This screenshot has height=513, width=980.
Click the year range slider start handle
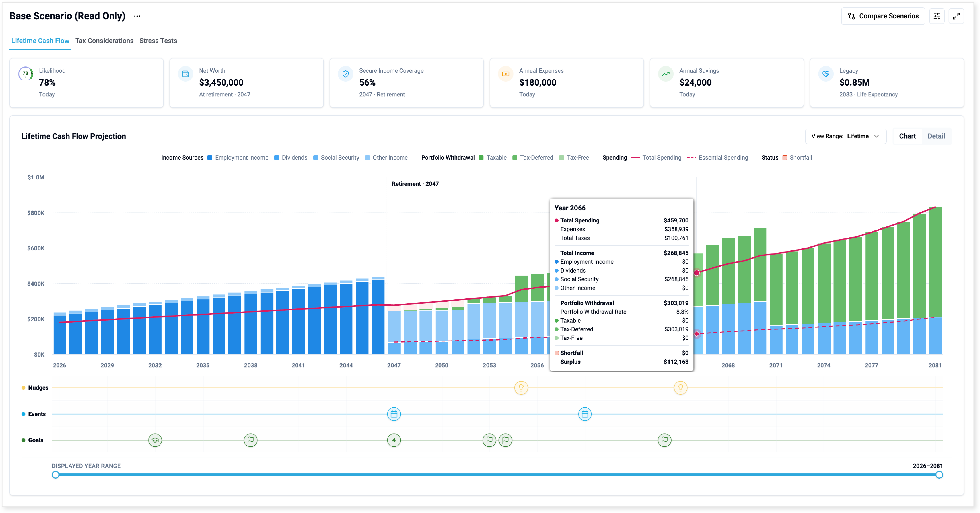coord(56,475)
